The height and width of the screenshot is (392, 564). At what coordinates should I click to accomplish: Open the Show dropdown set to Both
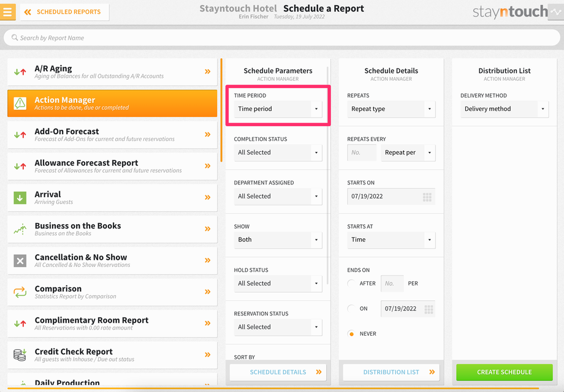(278, 239)
